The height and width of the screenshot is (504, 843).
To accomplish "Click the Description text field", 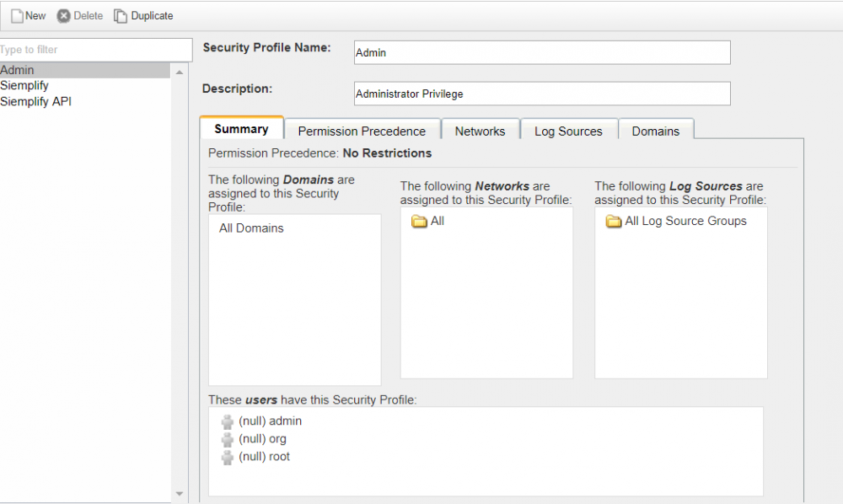I will click(x=541, y=94).
